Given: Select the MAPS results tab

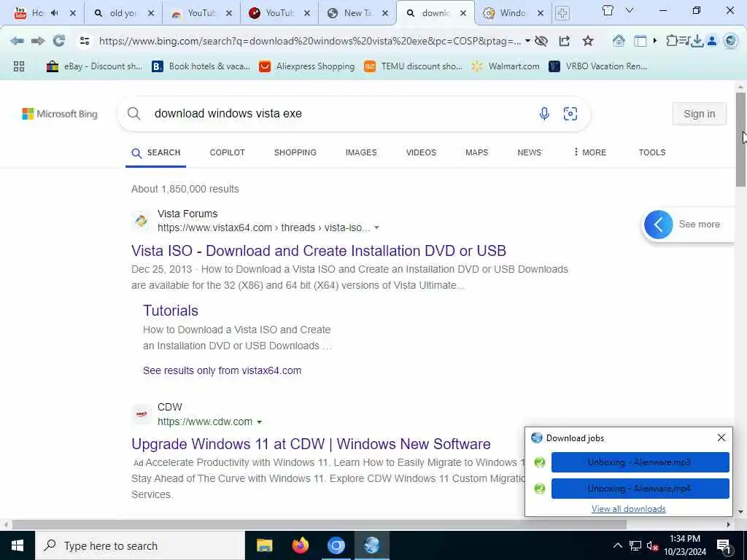Looking at the screenshot, I should tap(476, 152).
